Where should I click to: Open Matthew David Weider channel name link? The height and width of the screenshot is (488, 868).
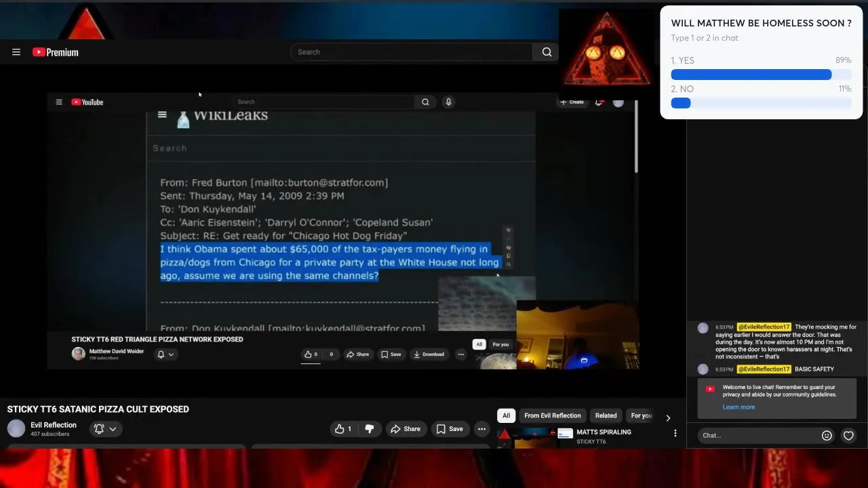pyautogui.click(x=117, y=351)
